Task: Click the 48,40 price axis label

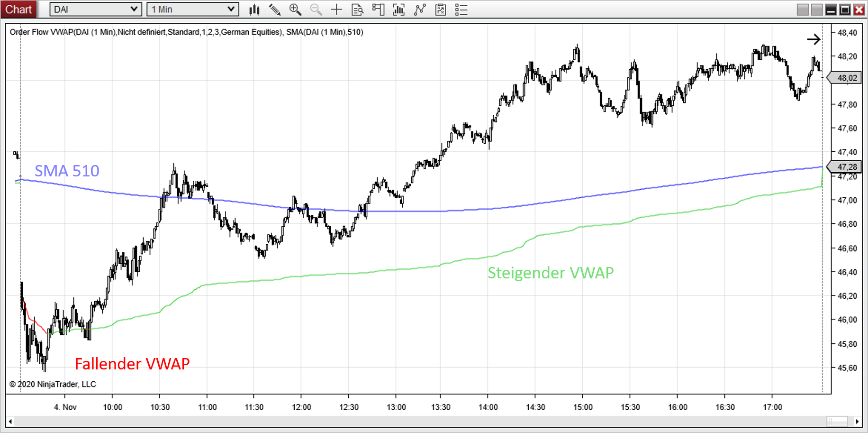Action: (x=847, y=33)
